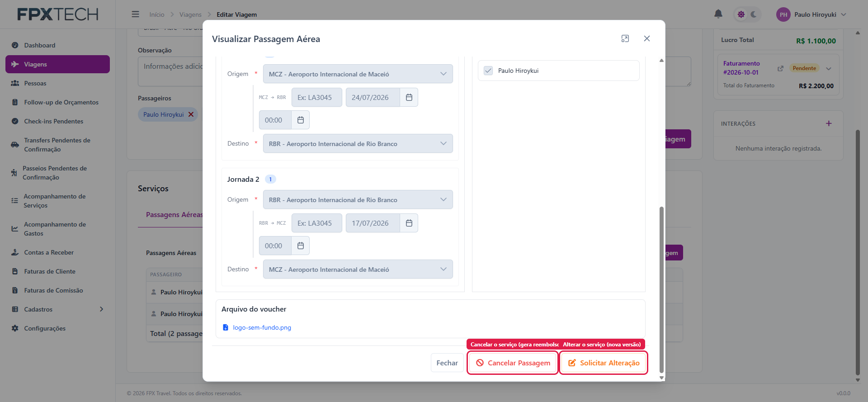Open calendar for date 24/07/2026
This screenshot has width=868, height=402.
(409, 97)
